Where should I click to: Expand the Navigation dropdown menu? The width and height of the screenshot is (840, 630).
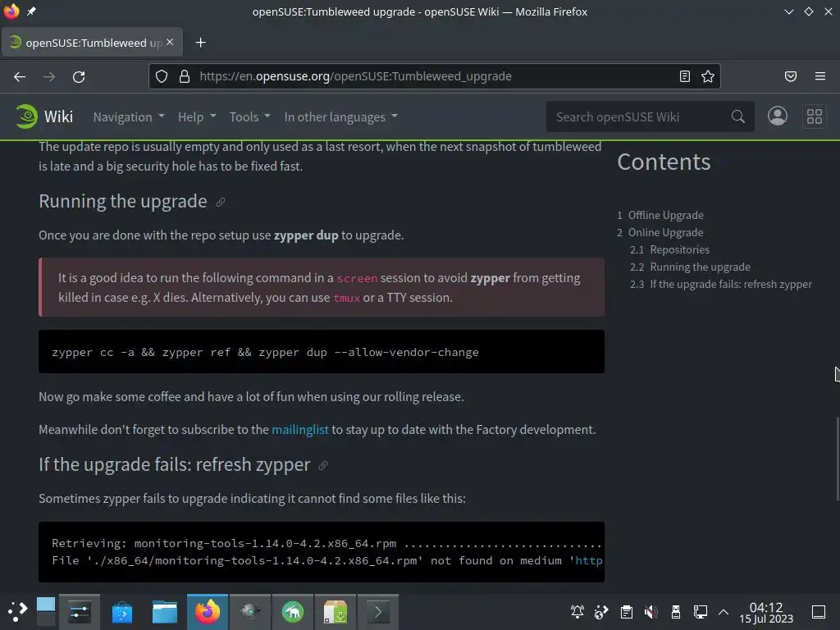[x=129, y=116]
